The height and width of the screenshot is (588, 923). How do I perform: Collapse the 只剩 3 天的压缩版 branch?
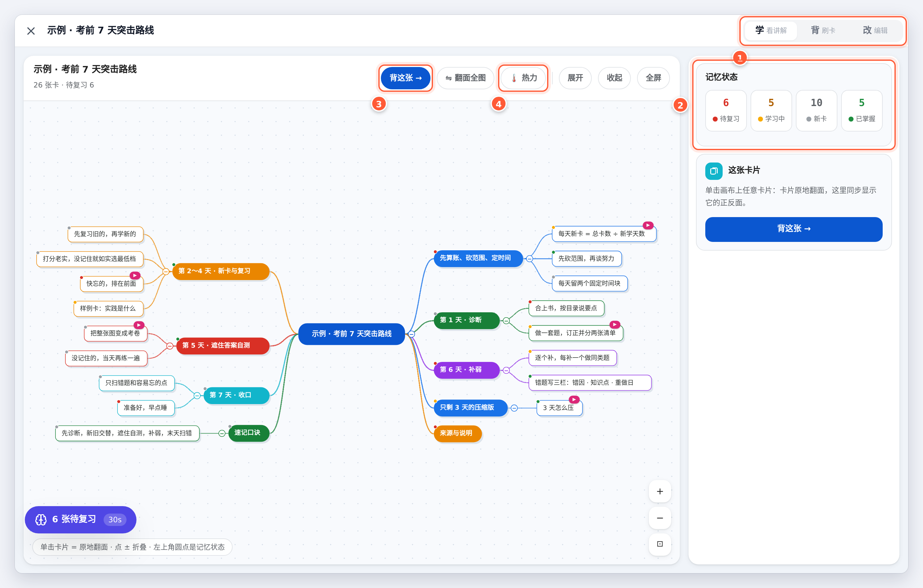pyautogui.click(x=514, y=408)
